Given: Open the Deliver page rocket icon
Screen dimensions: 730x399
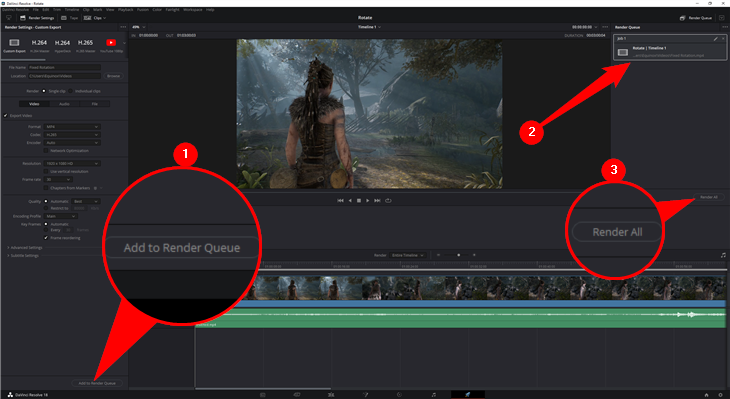Looking at the screenshot, I should tap(467, 394).
